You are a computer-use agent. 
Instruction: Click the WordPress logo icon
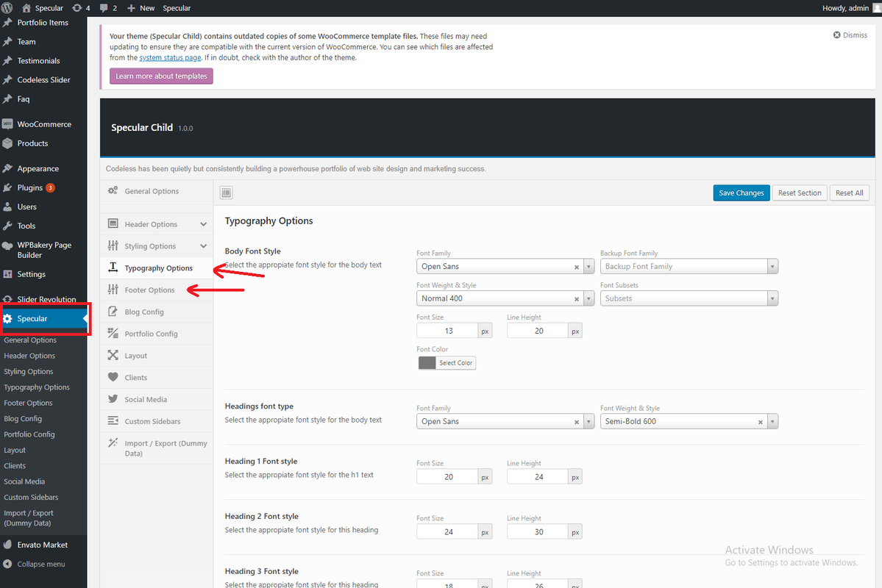pyautogui.click(x=7, y=8)
